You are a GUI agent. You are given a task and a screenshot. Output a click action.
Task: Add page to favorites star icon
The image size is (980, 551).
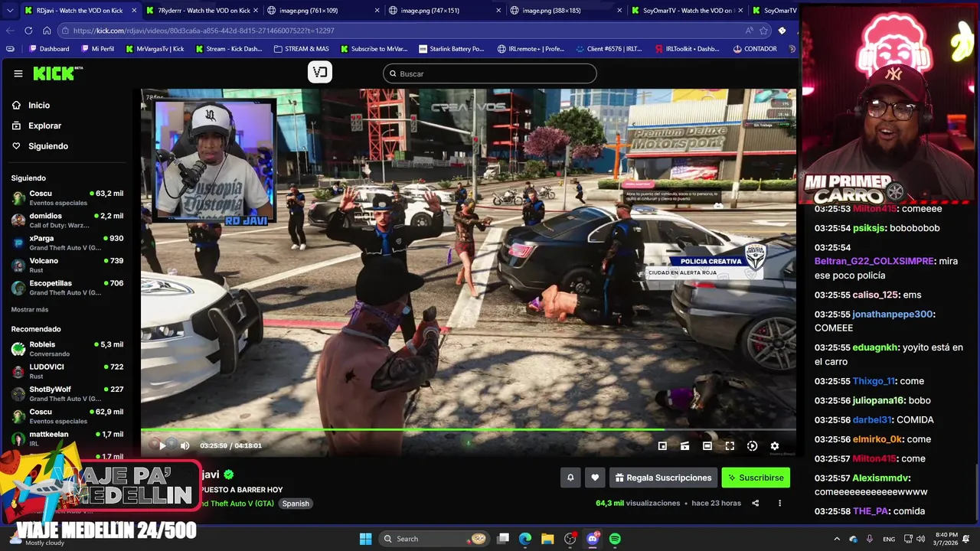[763, 31]
